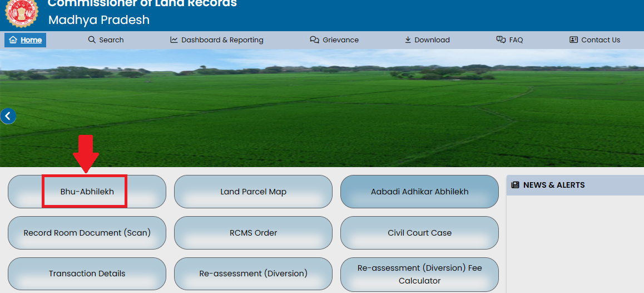Launch Re-assessment (Diversion) Fee Calculator

pos(419,274)
